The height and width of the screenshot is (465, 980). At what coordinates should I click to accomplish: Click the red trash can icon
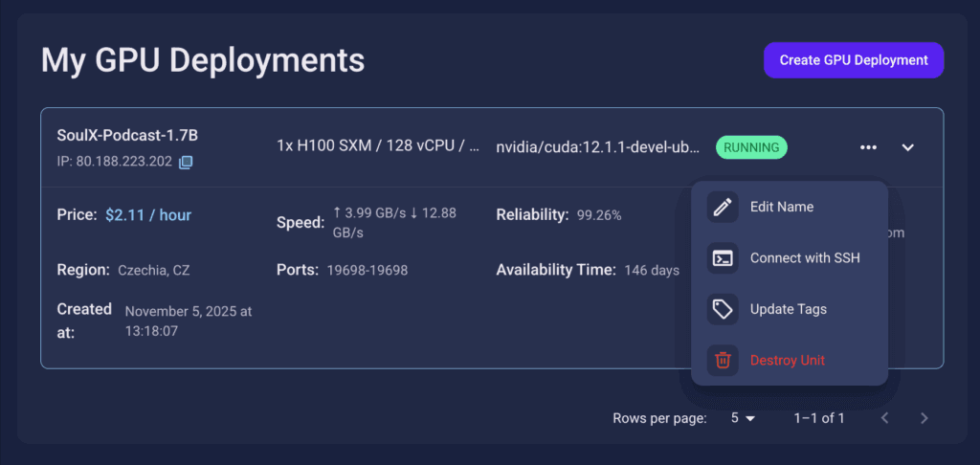tap(723, 361)
